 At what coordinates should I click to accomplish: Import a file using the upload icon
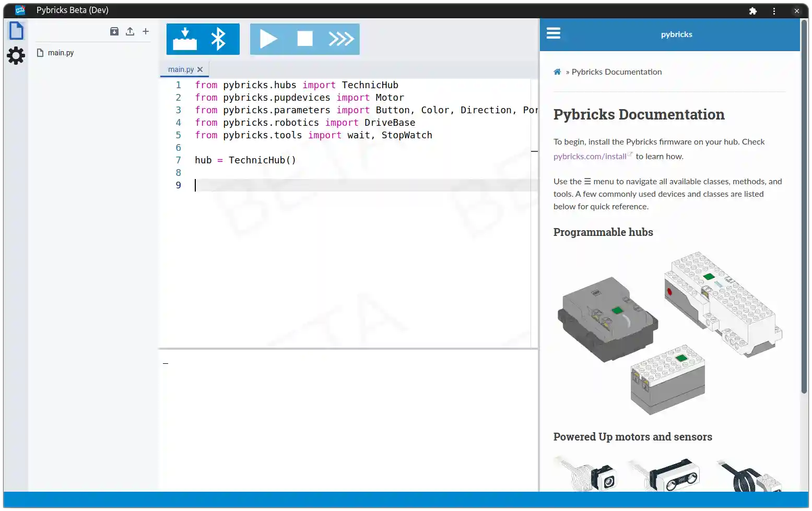click(x=130, y=31)
